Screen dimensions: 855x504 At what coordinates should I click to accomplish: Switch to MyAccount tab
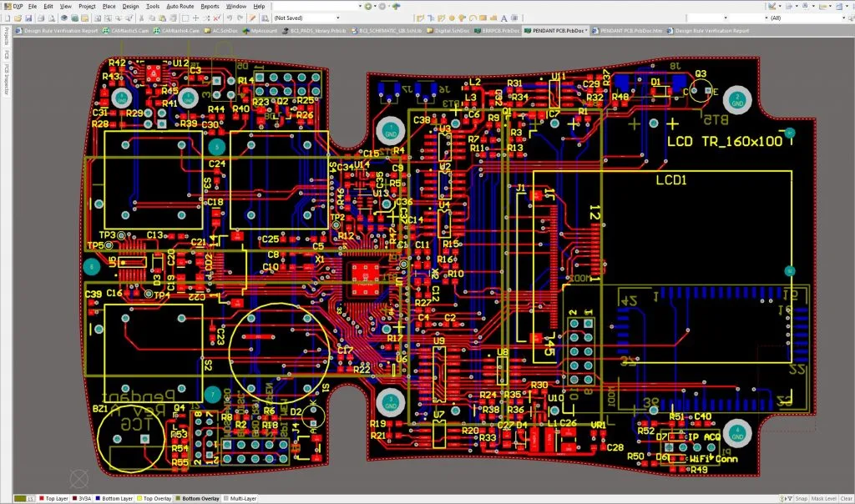pos(260,31)
